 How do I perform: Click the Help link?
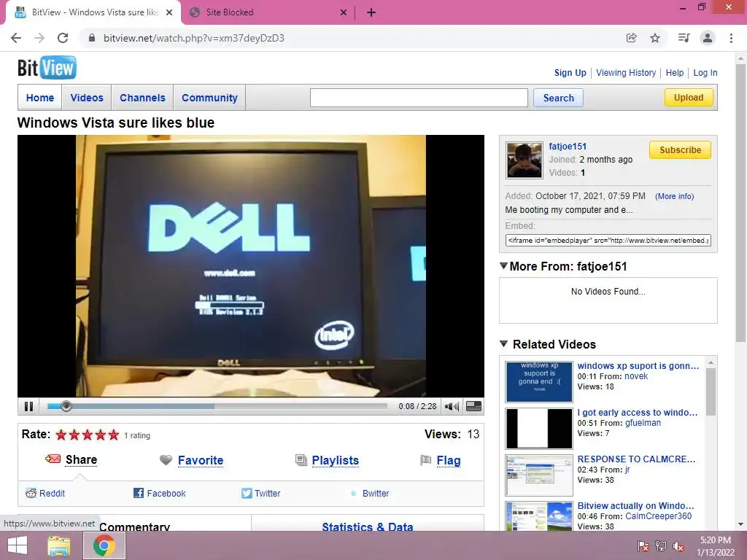pyautogui.click(x=675, y=72)
